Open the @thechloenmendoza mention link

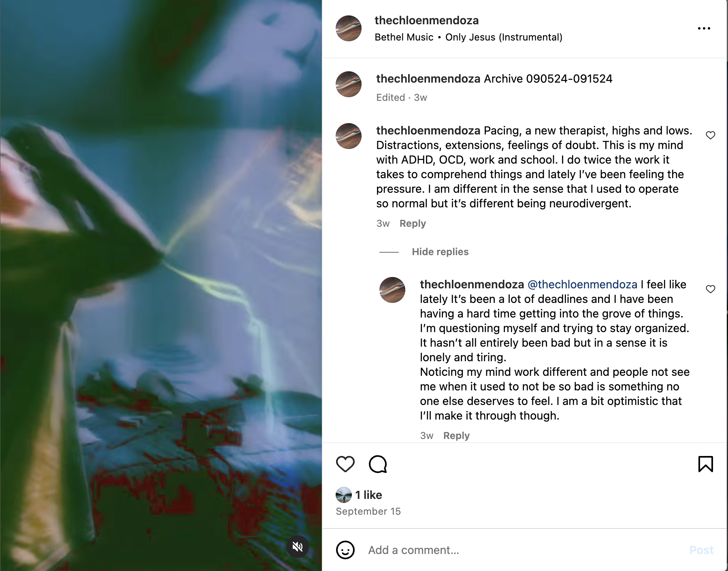582,284
